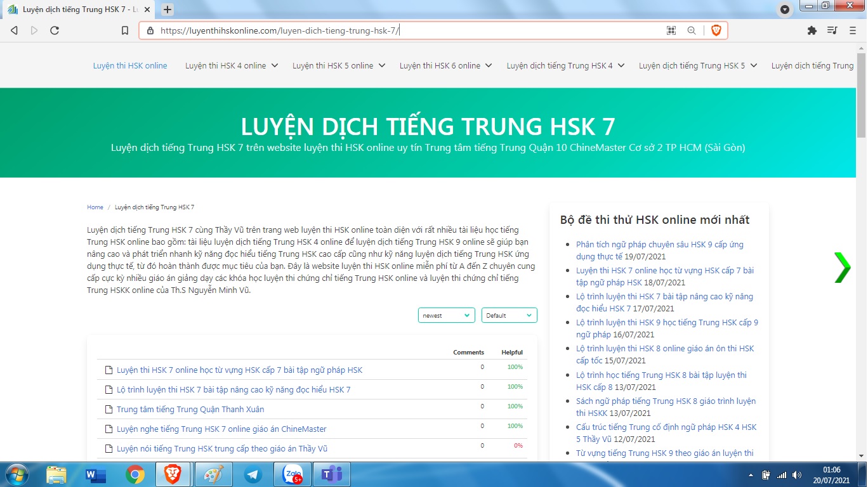Click the QR code icon in address bar
Screen dimensions: 868x487
tap(671, 30)
